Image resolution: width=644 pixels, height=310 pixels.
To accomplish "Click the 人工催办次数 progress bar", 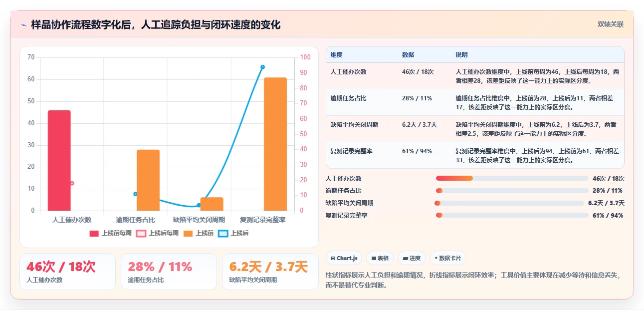I will (512, 178).
